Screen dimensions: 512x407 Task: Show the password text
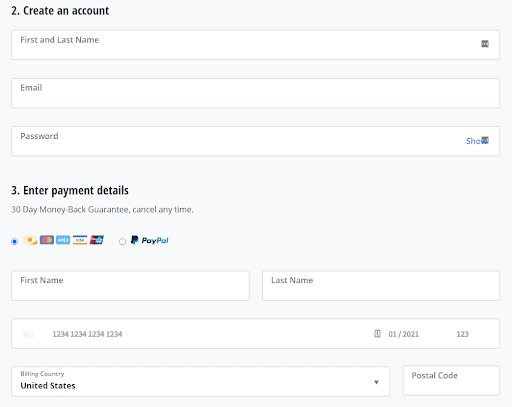474,141
